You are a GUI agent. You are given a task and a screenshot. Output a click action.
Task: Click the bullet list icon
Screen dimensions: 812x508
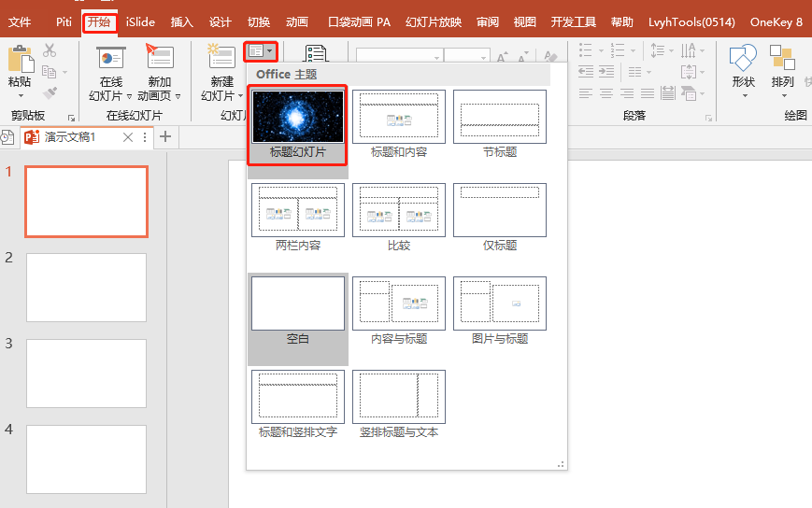click(x=585, y=50)
